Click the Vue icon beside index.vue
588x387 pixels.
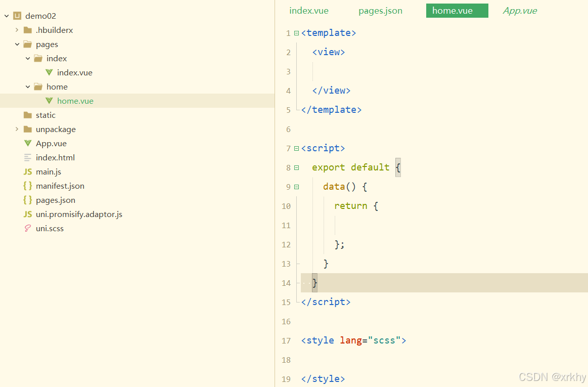49,72
